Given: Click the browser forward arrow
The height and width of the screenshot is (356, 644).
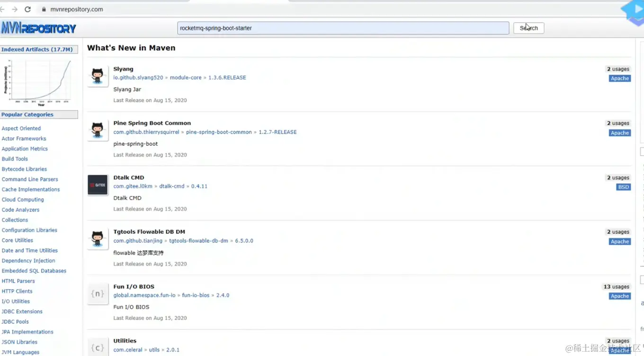Looking at the screenshot, I should tap(15, 9).
